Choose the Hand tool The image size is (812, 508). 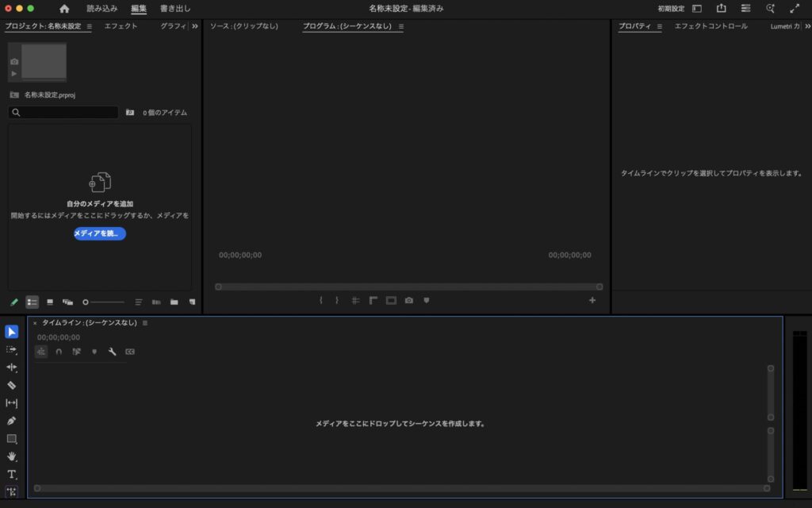11,456
